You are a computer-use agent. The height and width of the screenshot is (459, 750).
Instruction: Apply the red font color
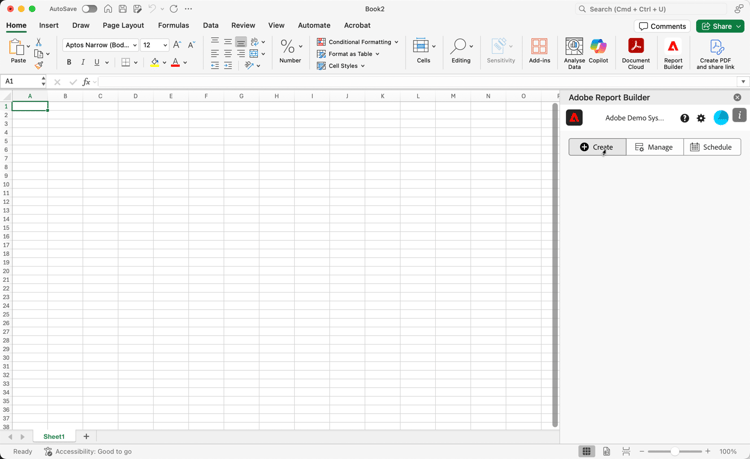click(176, 62)
